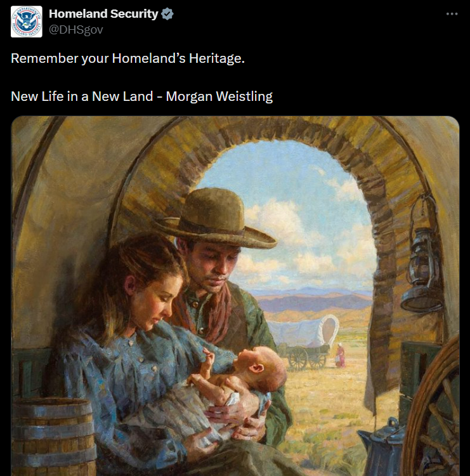Image resolution: width=470 pixels, height=476 pixels.
Task: Click the hanging lantern in the painting
Action: point(423,261)
